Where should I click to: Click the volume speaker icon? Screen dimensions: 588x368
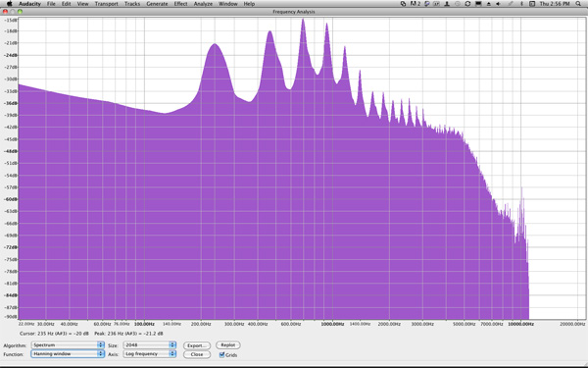click(x=499, y=4)
